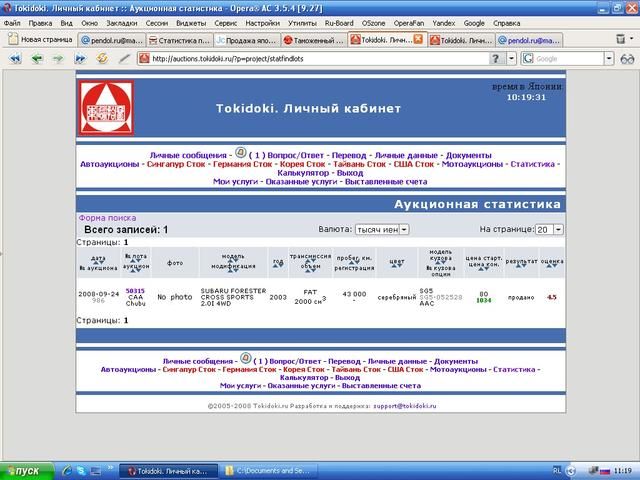The width and height of the screenshot is (640, 480).
Task: Click the Skype icon in the quick launch
Action: [81, 471]
